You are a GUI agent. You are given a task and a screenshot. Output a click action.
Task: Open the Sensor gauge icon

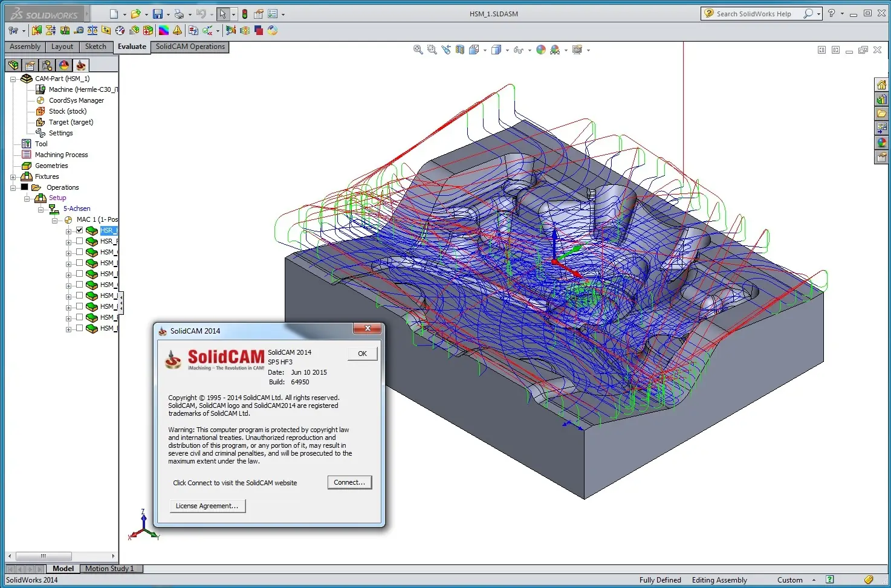point(120,30)
